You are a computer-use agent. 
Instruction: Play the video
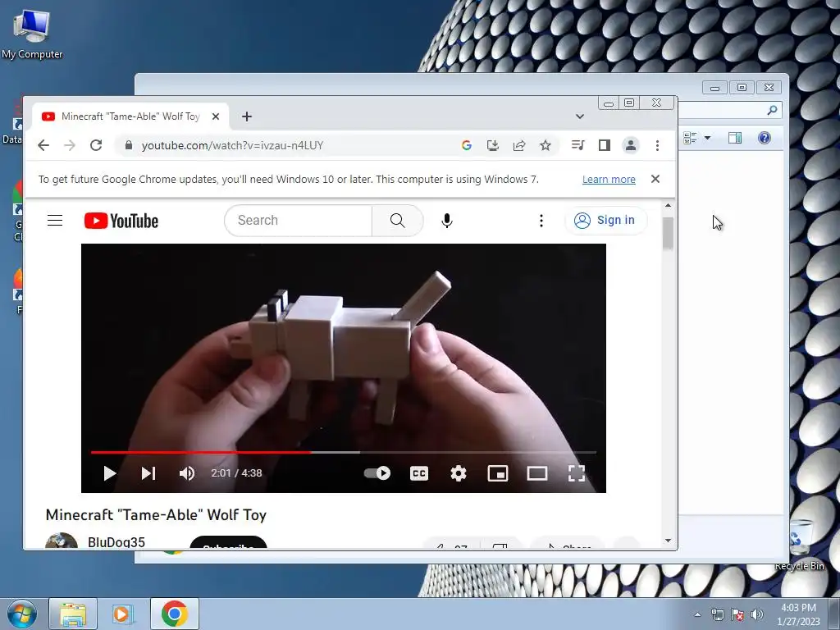coord(109,473)
